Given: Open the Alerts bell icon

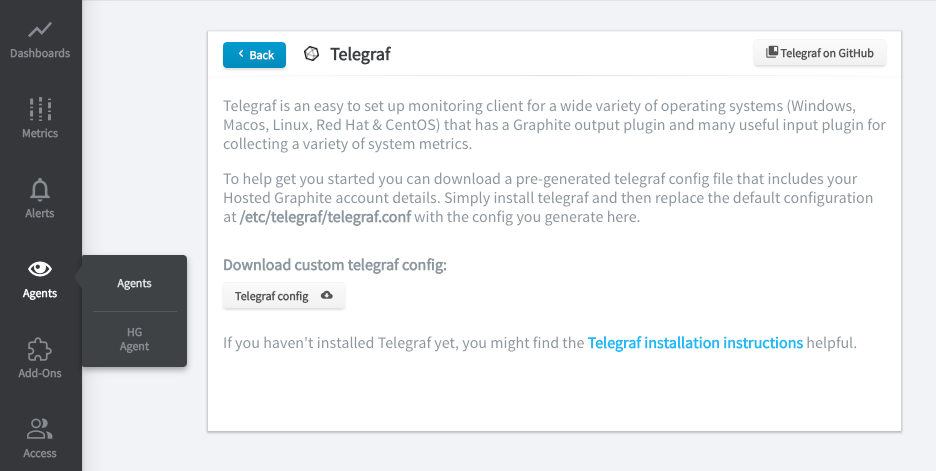Looking at the screenshot, I should click(40, 189).
